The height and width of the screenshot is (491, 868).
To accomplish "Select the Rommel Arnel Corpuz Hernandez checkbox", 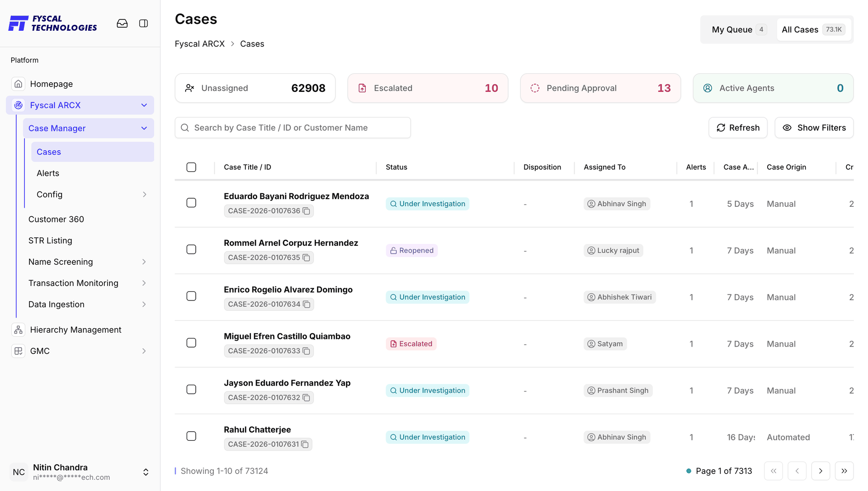I will pos(191,249).
